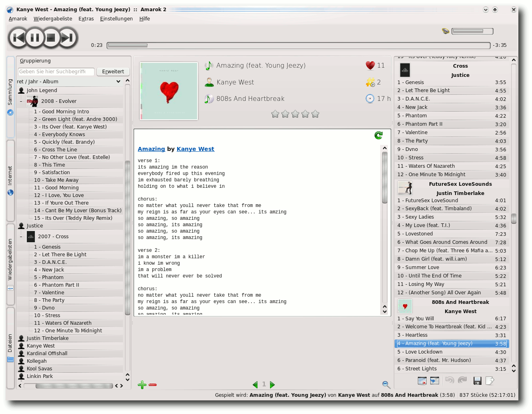Select SexyBack (feat. Timbaland) in the playlist
This screenshot has width=532, height=414.
[x=451, y=209]
